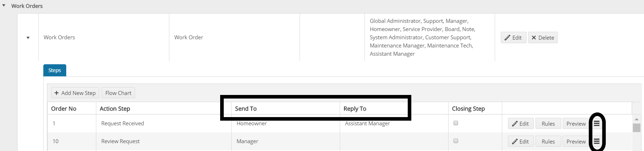Screen dimensions: 644x151
Task: Add a new step
Action: click(x=75, y=93)
